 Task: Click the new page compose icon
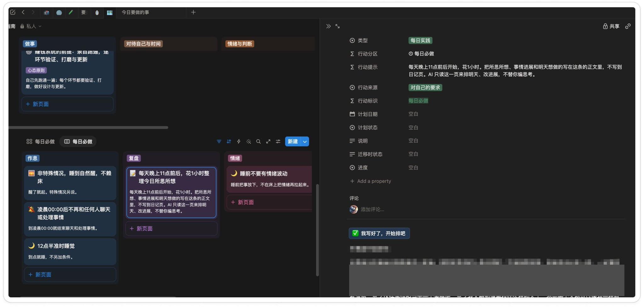13,12
